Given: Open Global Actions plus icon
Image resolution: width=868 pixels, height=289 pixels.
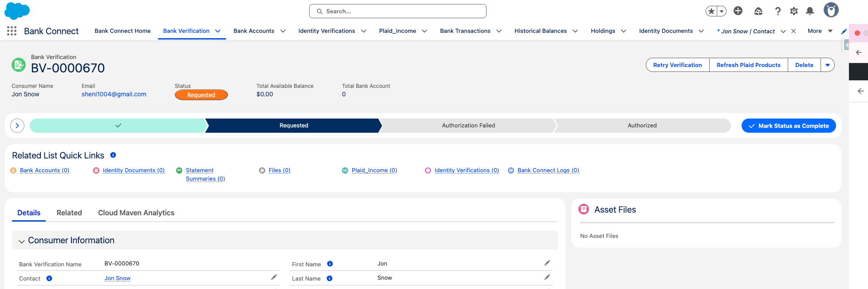Looking at the screenshot, I should 738,11.
